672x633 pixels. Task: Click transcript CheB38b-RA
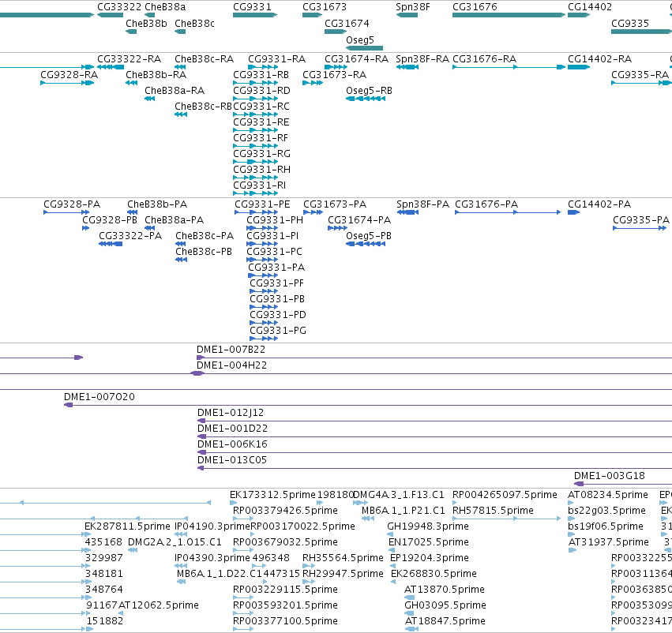pos(156,75)
